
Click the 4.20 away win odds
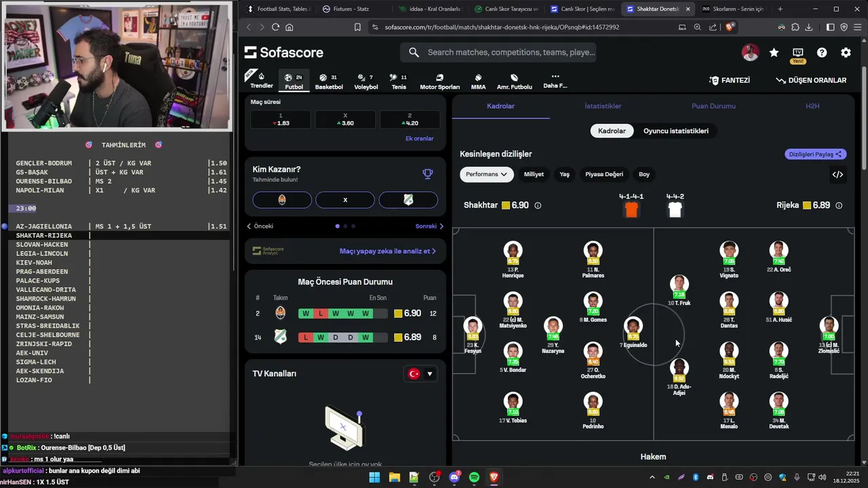(410, 119)
